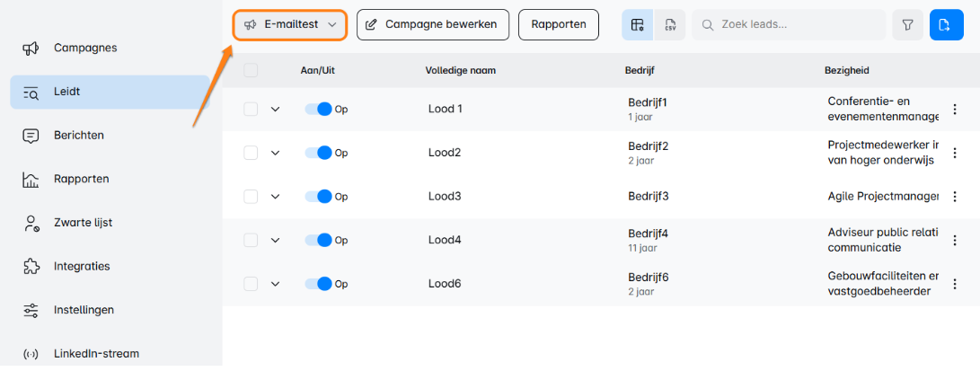The height and width of the screenshot is (371, 980).
Task: Click the table view icon
Action: pos(638,25)
